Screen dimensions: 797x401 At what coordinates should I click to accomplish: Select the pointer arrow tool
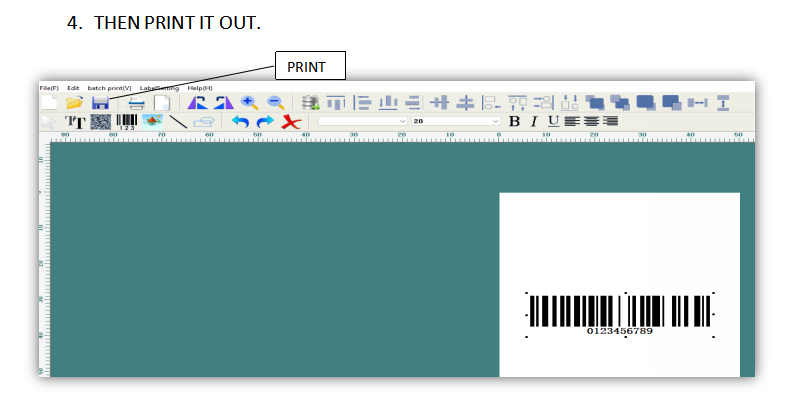pyautogui.click(x=48, y=122)
